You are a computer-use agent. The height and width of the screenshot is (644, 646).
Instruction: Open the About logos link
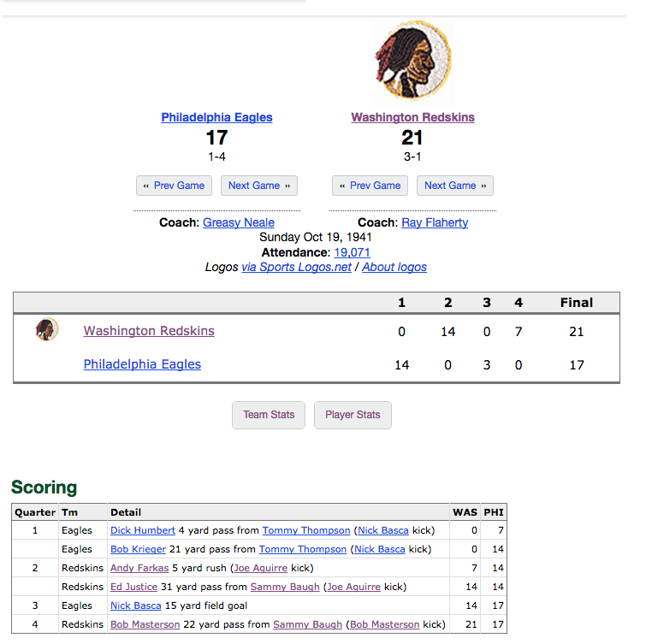pyautogui.click(x=394, y=267)
